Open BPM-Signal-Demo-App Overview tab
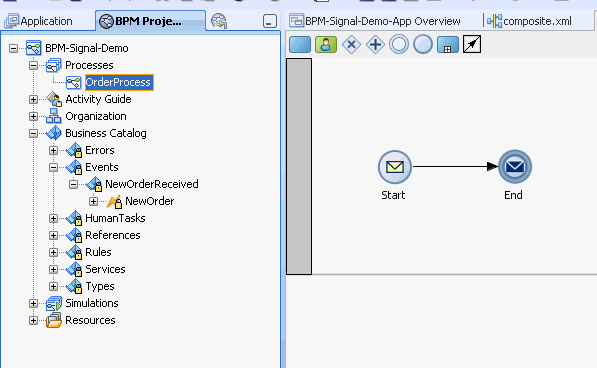 pos(375,21)
